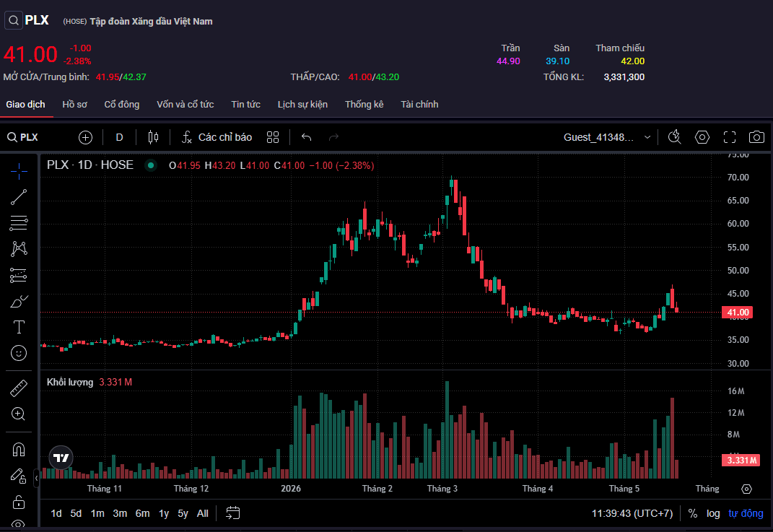The width and height of the screenshot is (773, 532).
Task: Undo the last chart action
Action: coord(307,138)
